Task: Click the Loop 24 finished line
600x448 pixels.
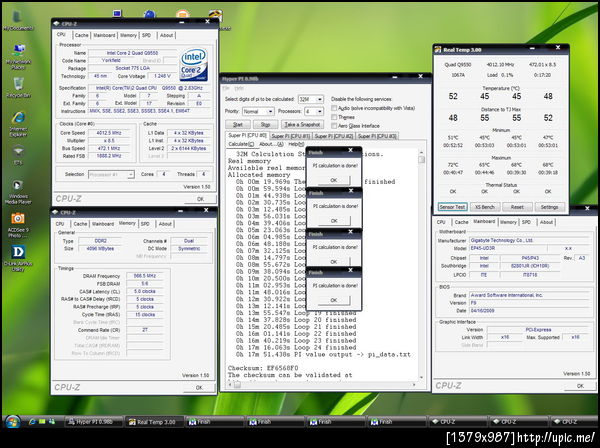Action: pyautogui.click(x=296, y=347)
